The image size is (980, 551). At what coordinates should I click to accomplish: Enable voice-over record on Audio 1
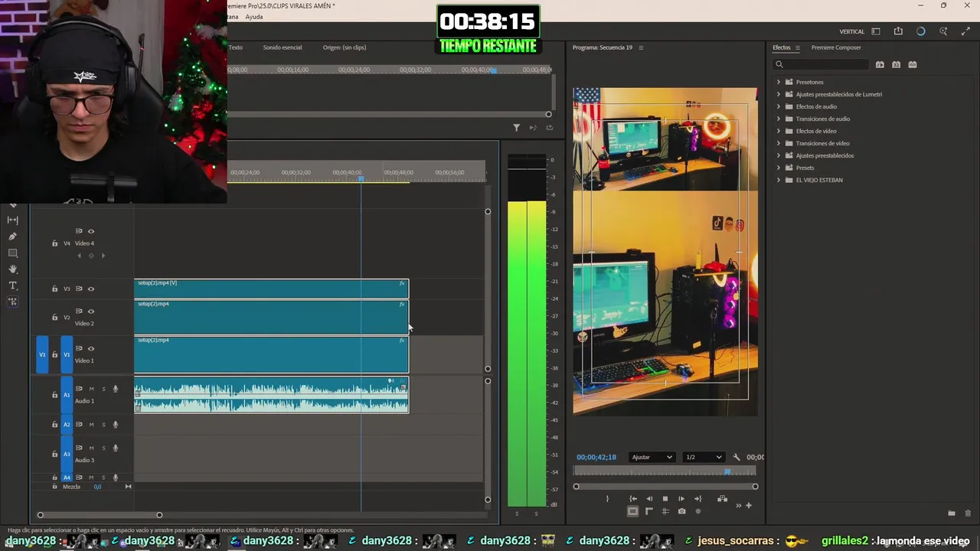116,389
